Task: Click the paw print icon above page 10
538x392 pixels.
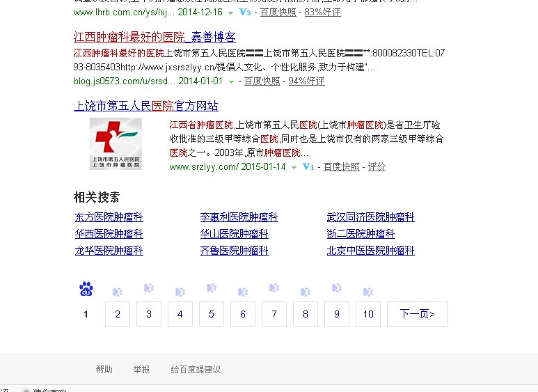Action: click(x=368, y=292)
